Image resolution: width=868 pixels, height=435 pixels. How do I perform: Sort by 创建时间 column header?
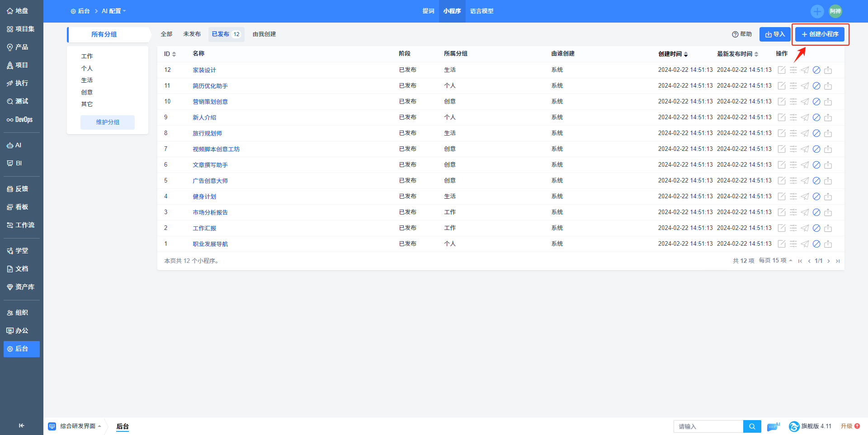click(673, 54)
